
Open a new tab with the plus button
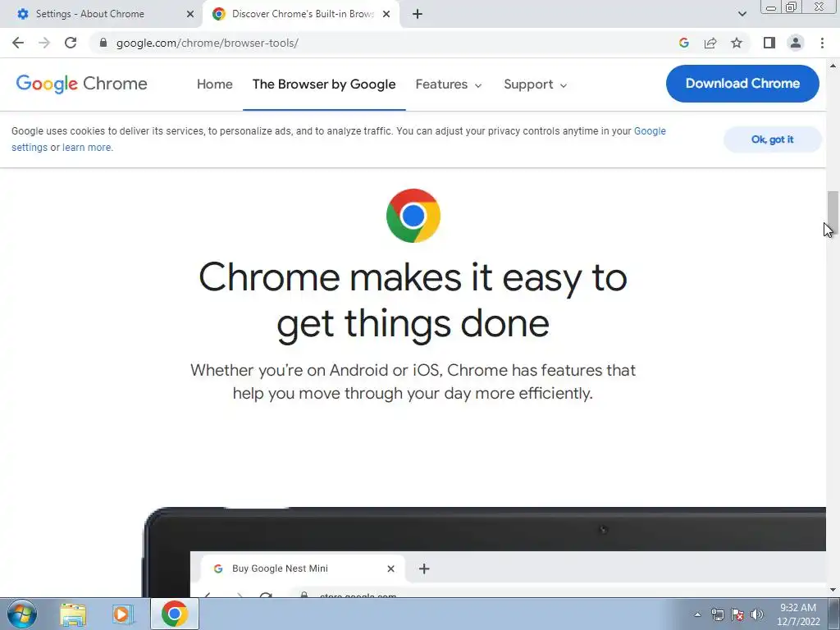[x=418, y=14]
